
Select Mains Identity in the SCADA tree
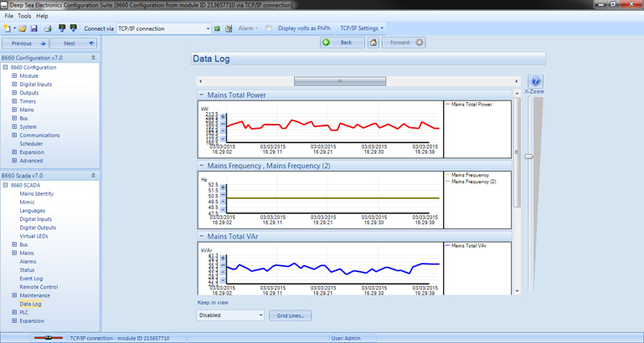pos(37,193)
